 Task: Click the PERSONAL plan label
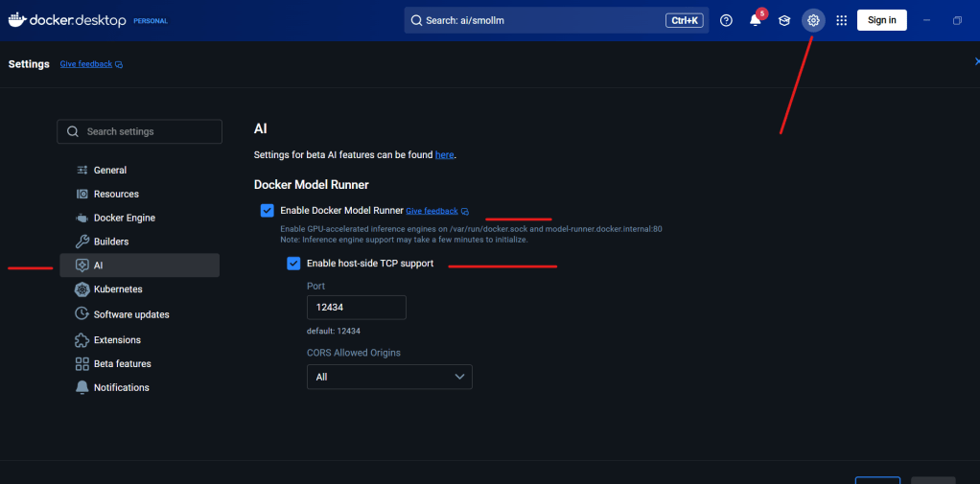[x=151, y=21]
